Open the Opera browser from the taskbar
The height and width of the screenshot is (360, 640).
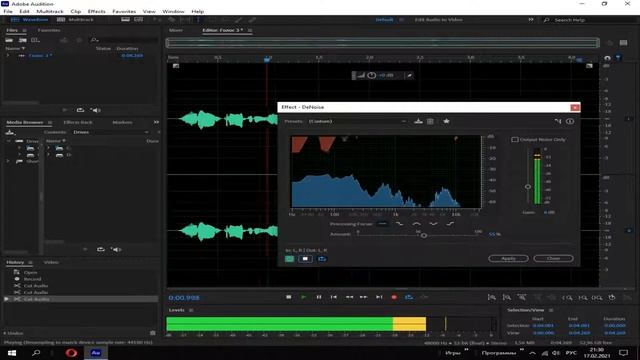tap(71, 353)
